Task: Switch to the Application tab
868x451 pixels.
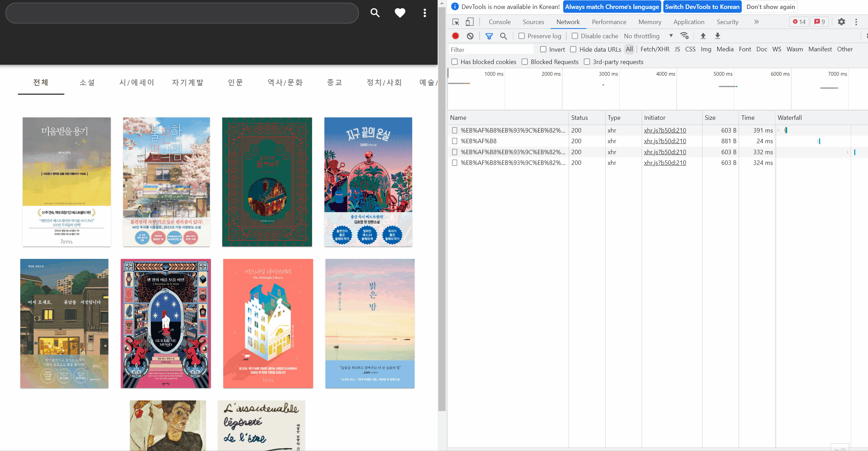Action: click(689, 22)
